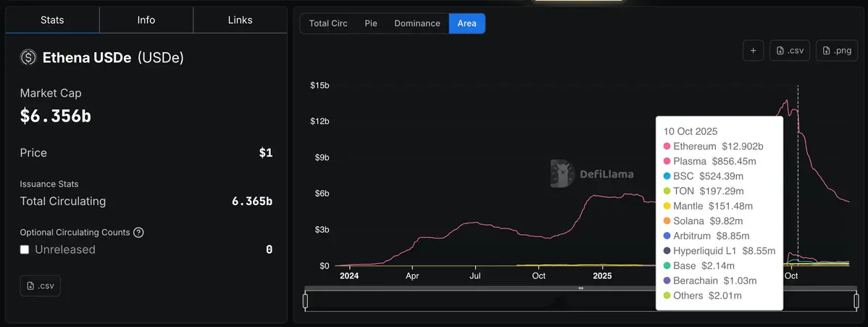Click the center grip of chart range slider

[580, 289]
